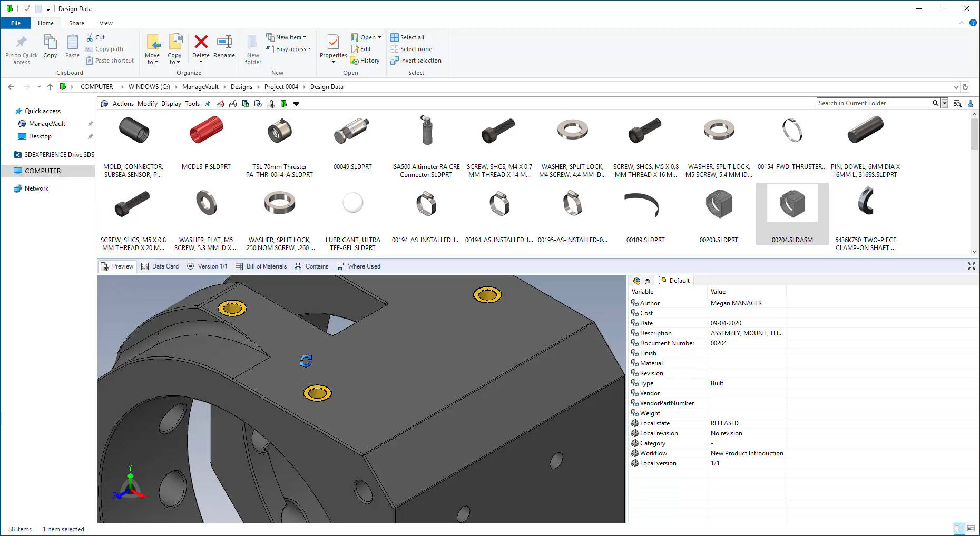Image resolution: width=980 pixels, height=536 pixels.
Task: Click the Check In icon in PDM toolbar
Action: (232, 104)
